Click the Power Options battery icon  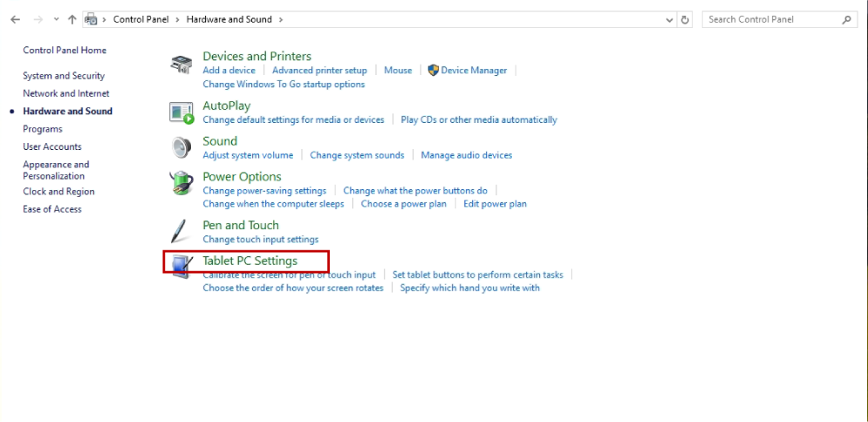[x=181, y=183]
